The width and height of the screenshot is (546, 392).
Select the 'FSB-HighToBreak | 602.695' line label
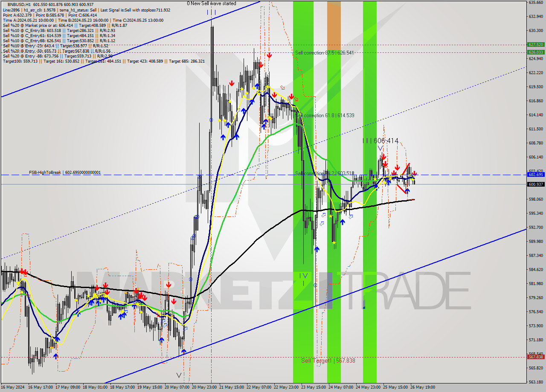pos(65,173)
